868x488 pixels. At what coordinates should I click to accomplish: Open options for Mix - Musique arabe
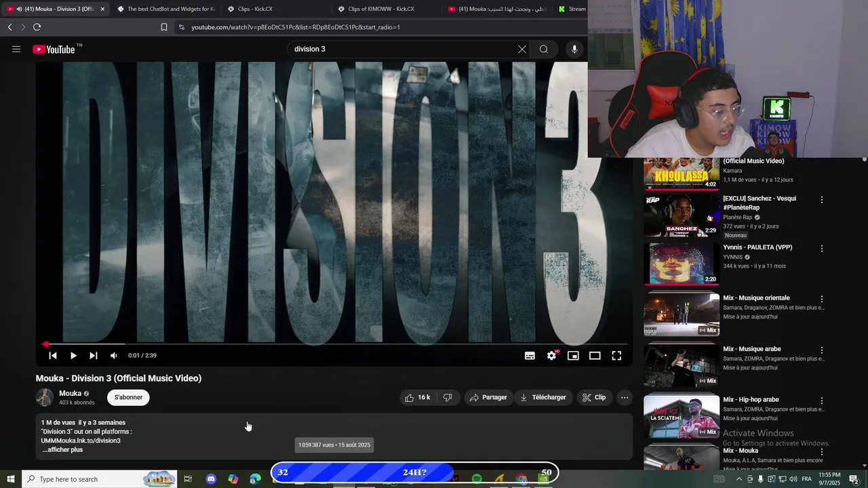click(822, 350)
